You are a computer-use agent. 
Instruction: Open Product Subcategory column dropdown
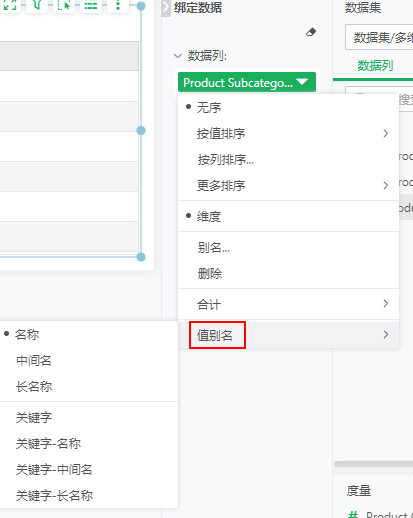pos(247,82)
